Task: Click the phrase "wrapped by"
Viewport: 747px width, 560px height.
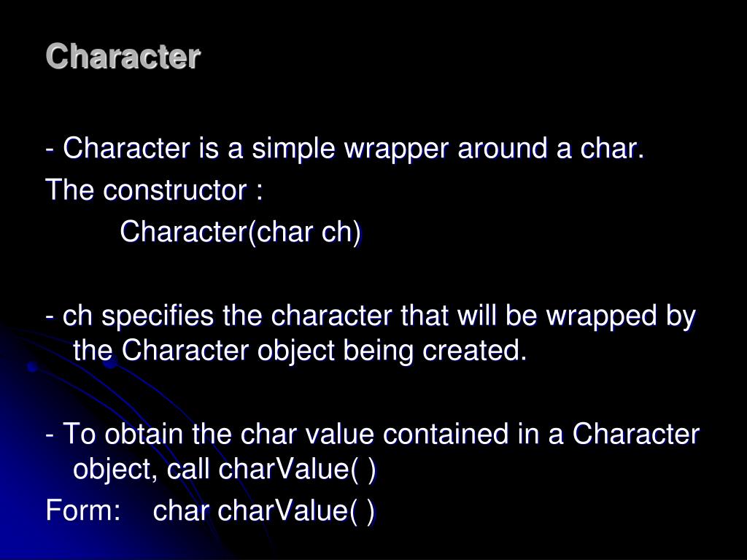Action: tap(621, 316)
